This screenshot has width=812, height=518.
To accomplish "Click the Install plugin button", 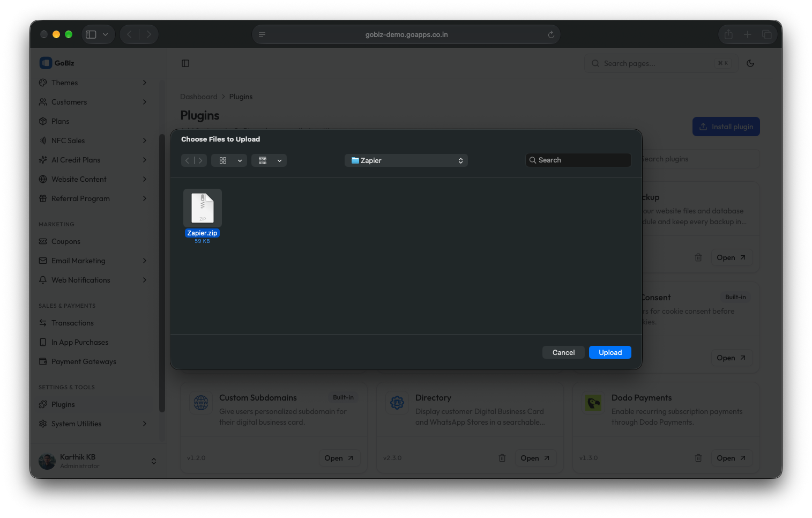I will pos(726,127).
